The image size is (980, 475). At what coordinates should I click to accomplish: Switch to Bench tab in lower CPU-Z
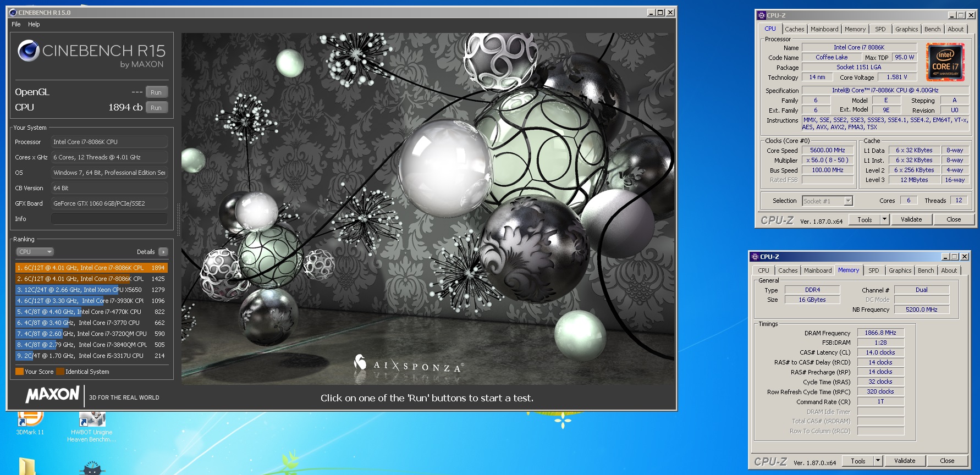coord(926,270)
